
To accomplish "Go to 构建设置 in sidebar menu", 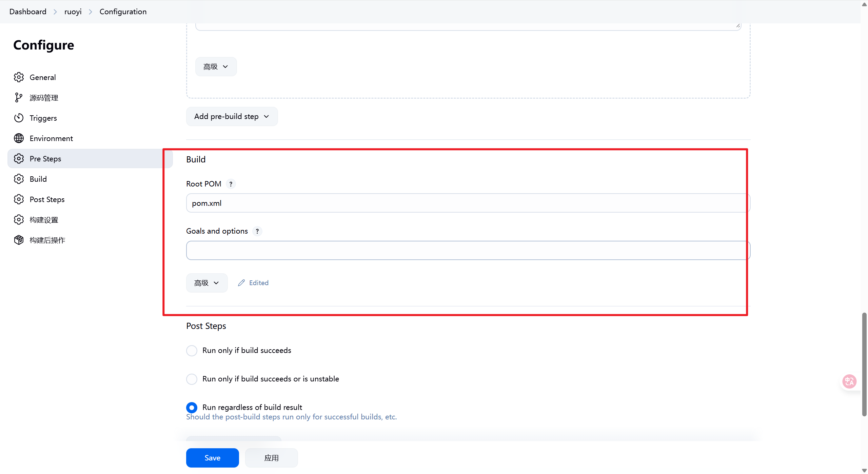I will pos(44,220).
